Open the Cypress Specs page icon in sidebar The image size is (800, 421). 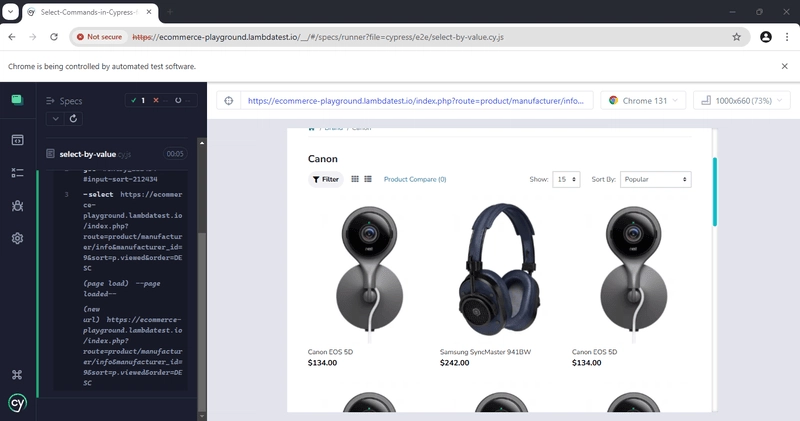click(17, 140)
